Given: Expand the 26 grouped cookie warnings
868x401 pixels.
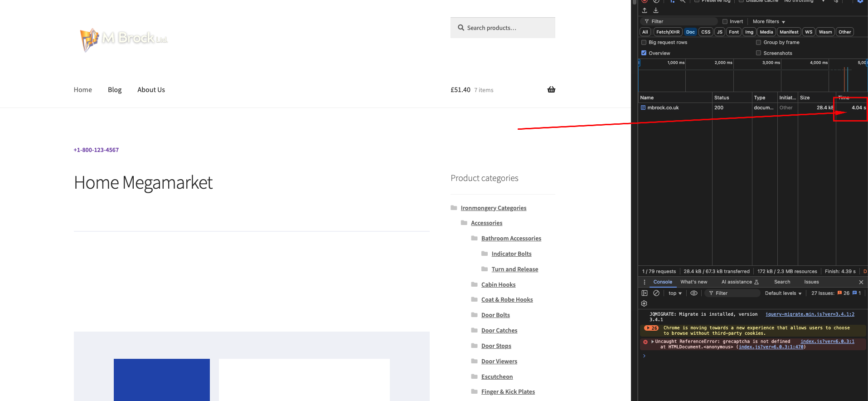Looking at the screenshot, I should click(652, 328).
